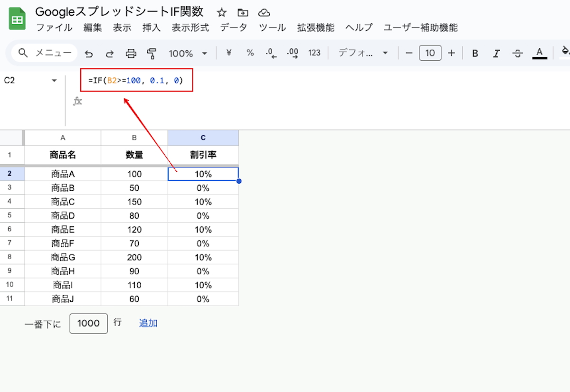570x392 pixels.
Task: Select cell 商品A
Action: 63,174
